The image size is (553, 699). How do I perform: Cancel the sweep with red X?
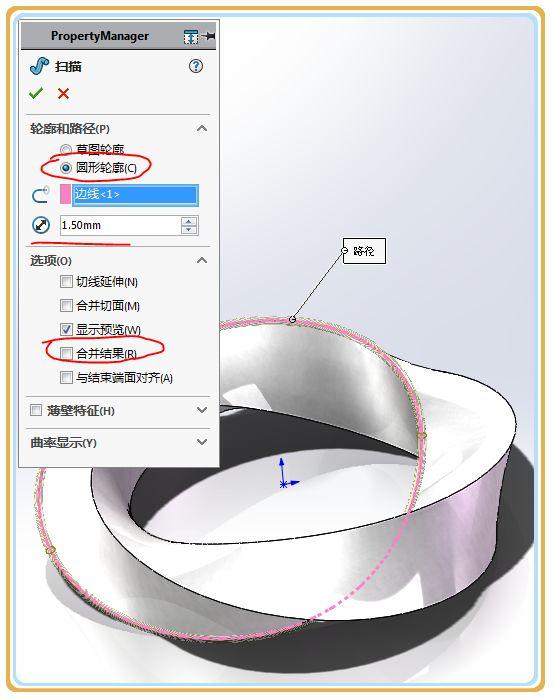(x=63, y=94)
